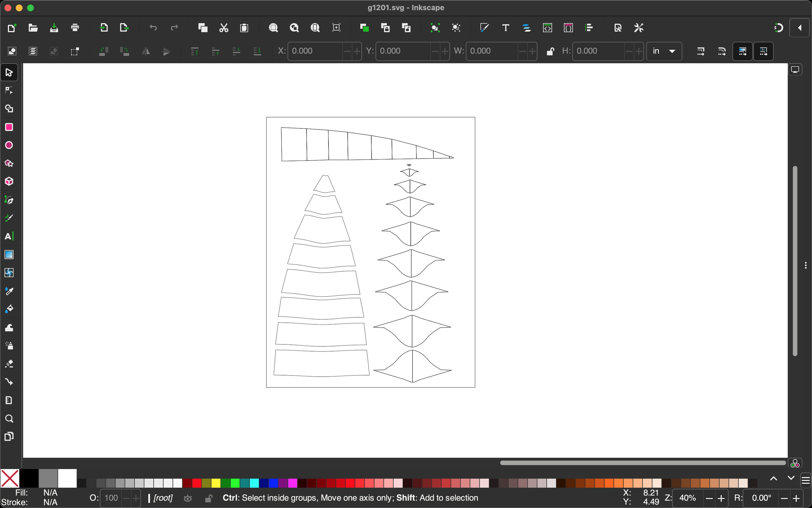Select the Color dropper tool

9,291
